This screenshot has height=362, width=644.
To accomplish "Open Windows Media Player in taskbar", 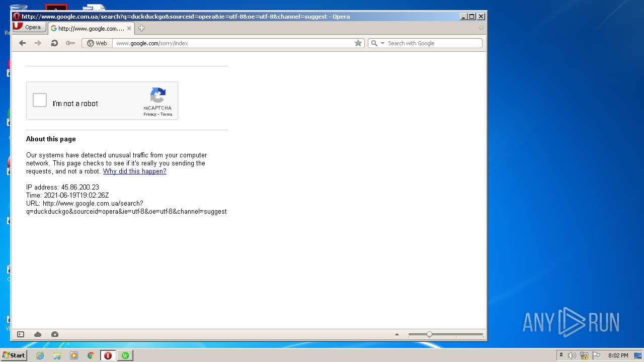I will tap(74, 355).
